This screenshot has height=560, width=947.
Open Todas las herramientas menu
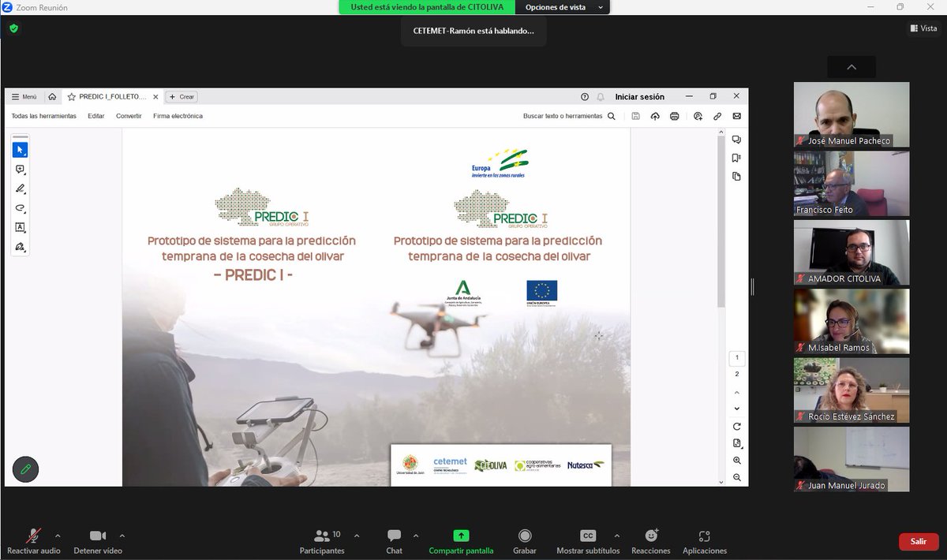point(43,116)
